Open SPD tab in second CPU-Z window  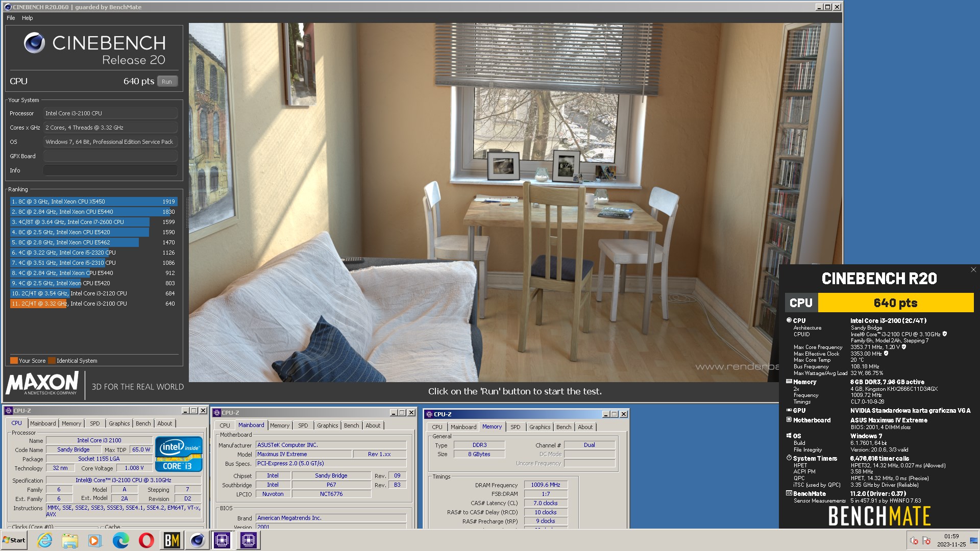(x=303, y=425)
